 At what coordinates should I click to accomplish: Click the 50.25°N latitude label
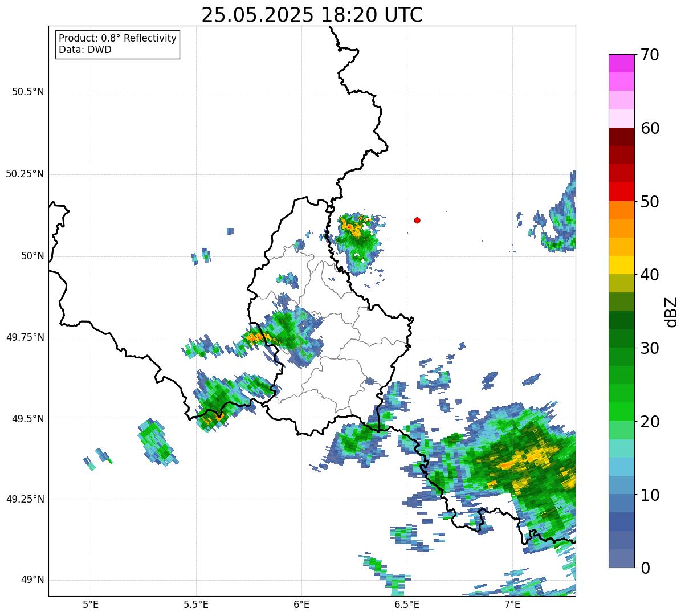(25, 174)
